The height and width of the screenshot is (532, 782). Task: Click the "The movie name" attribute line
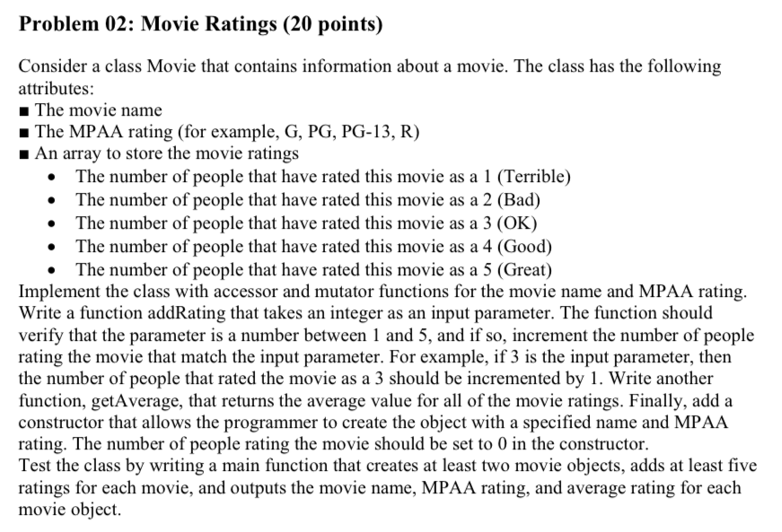[x=98, y=110]
